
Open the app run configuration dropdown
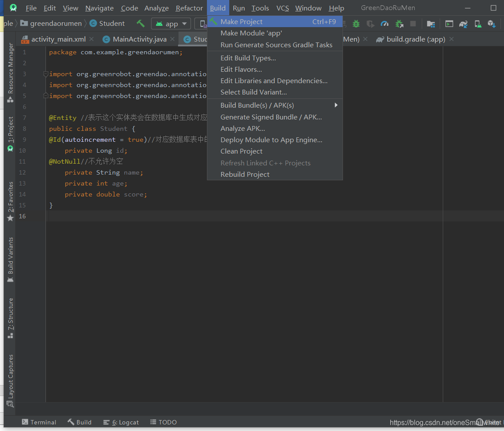coord(171,24)
